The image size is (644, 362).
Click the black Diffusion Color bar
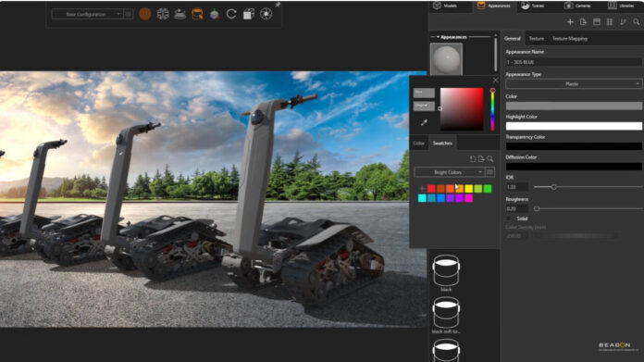click(x=574, y=167)
